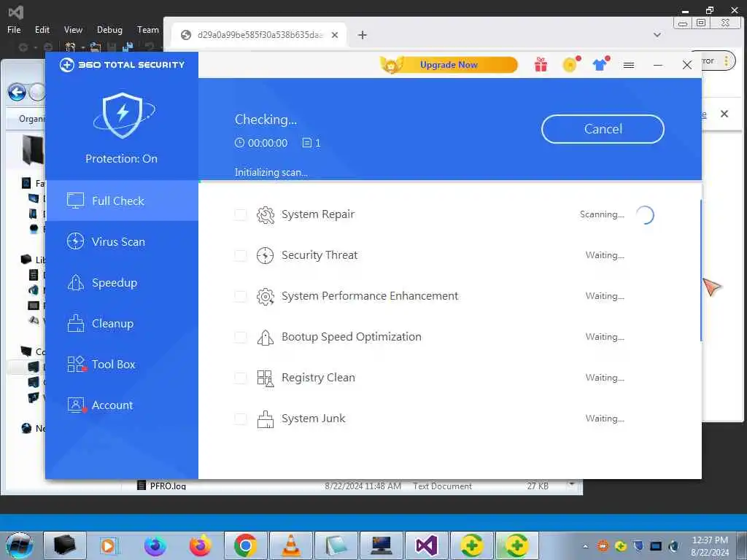
Task: Open the Visual Studio File menu
Action: (15, 29)
